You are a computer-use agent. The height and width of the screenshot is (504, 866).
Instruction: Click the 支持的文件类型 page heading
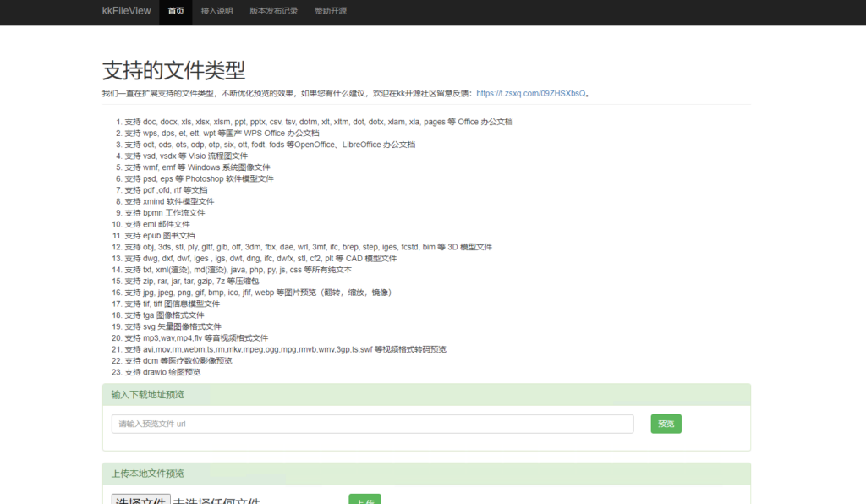tap(173, 69)
